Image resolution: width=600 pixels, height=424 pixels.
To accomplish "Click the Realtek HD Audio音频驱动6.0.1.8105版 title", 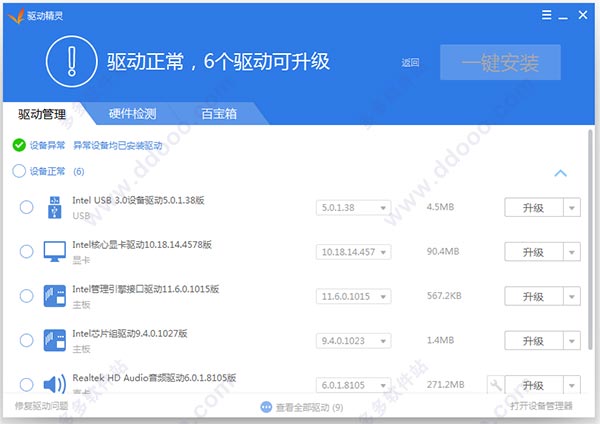I will click(154, 378).
